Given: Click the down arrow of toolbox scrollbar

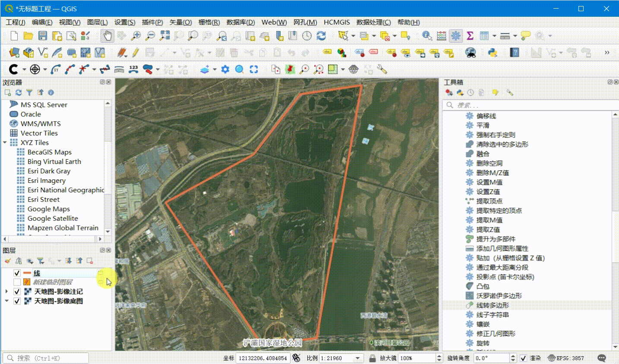Looking at the screenshot, I should pyautogui.click(x=615, y=347).
